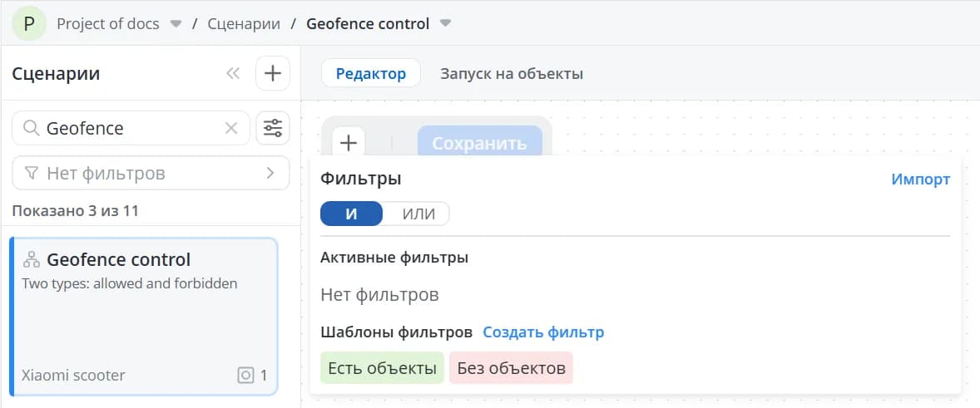Apply the Без объектов filter template
980x408 pixels.
pyautogui.click(x=511, y=368)
